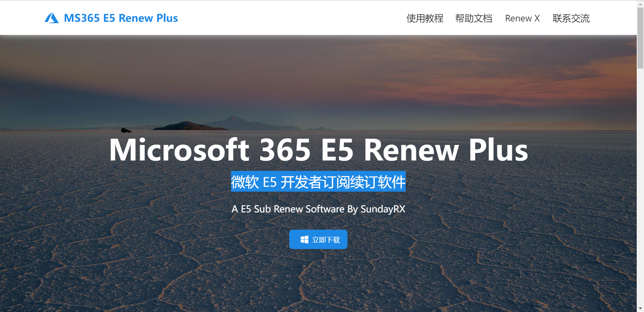Click the Microsoft 365 E5 Renew Plus heading
The width and height of the screenshot is (644, 312).
point(319,150)
